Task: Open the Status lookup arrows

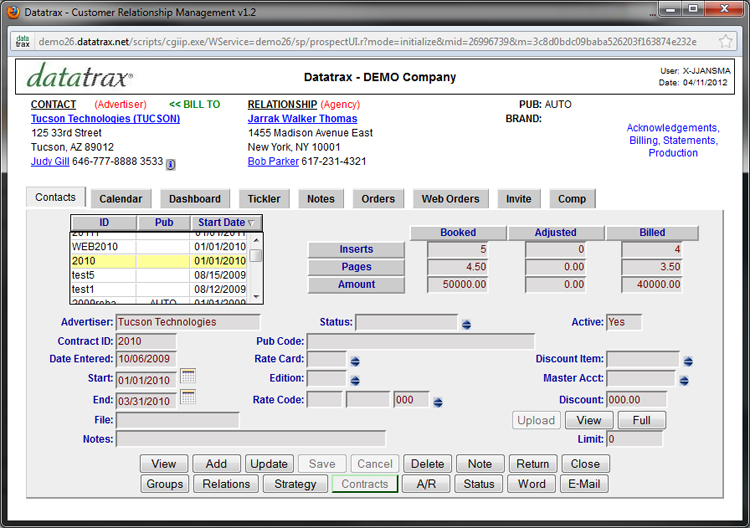Action: tap(466, 324)
